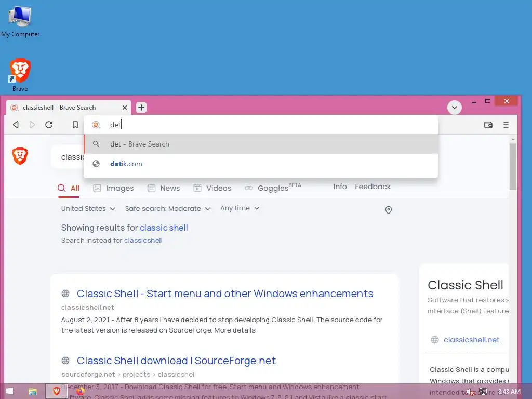Click Firefox icon in taskbar
Image resolution: width=532 pixels, height=399 pixels.
pyautogui.click(x=81, y=392)
